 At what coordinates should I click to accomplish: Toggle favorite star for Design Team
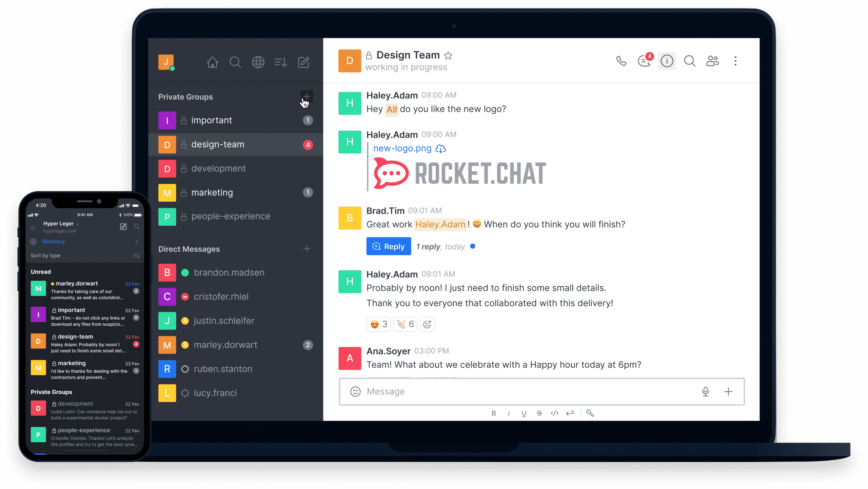click(448, 56)
